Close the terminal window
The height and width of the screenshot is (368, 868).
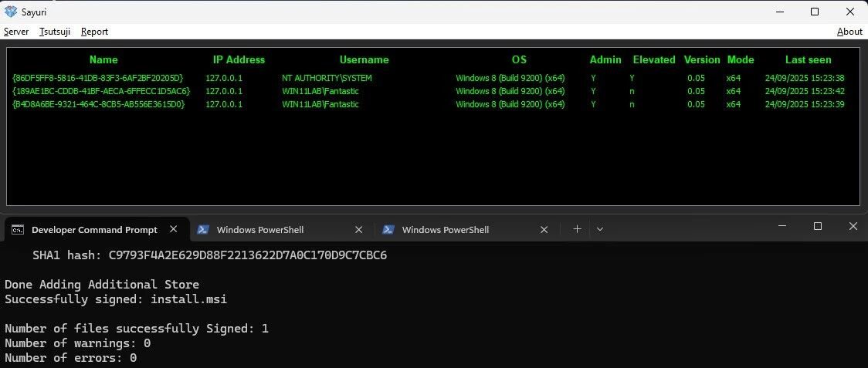pos(853,226)
